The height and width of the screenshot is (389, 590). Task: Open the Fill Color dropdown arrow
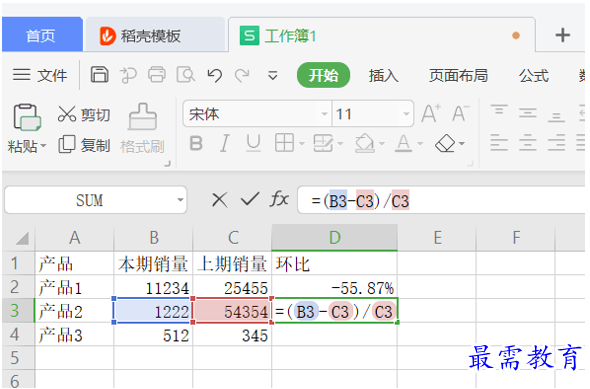point(382,143)
